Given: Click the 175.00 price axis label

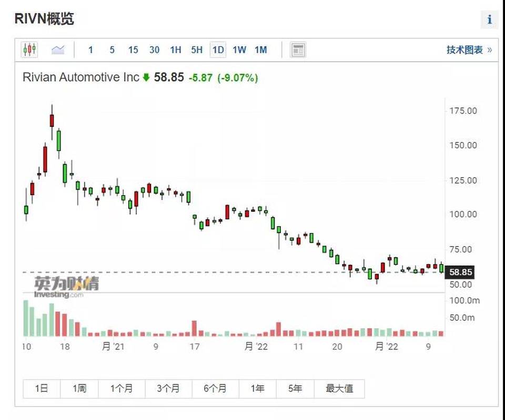Looking at the screenshot, I should click(463, 111).
